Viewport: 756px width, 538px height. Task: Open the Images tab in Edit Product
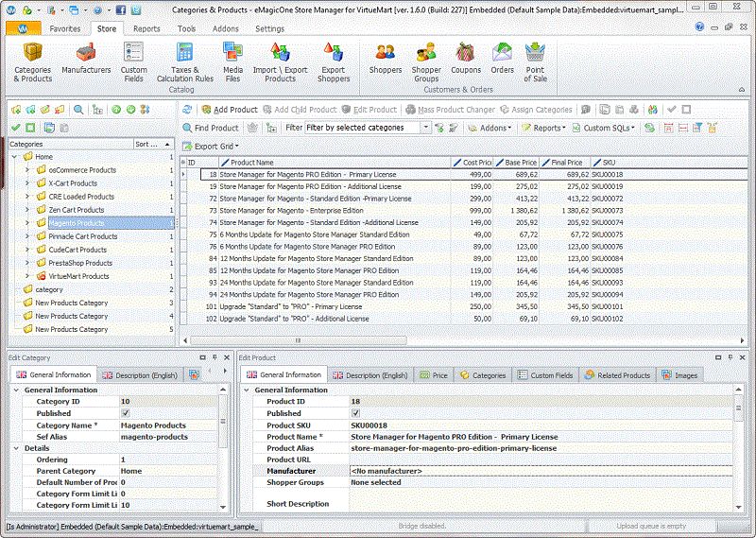pos(679,375)
